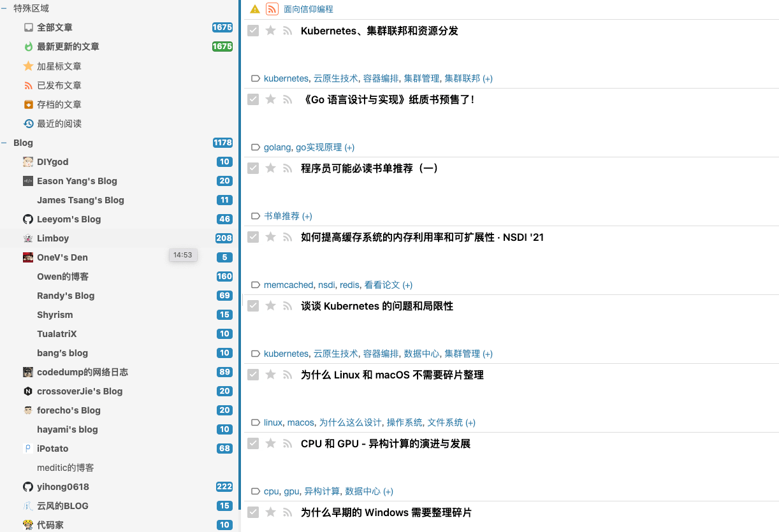
Task: Open the 书单推荐 tag link
Action: (x=282, y=216)
